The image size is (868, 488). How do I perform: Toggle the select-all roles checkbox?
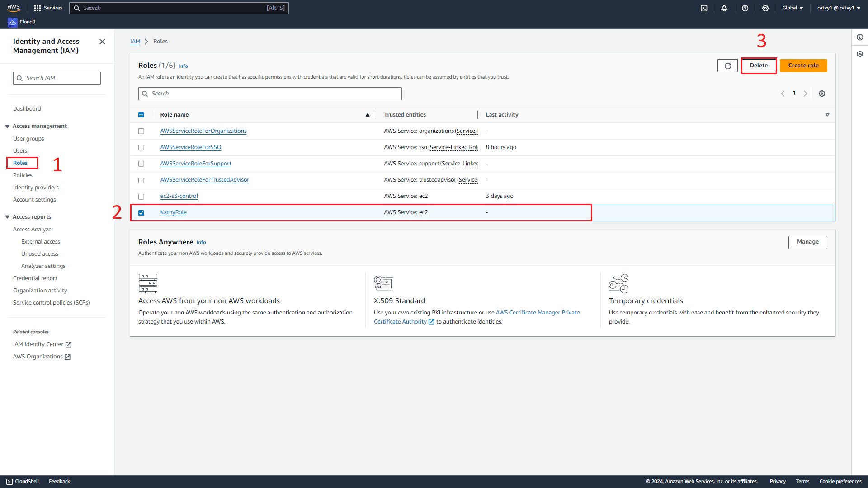click(x=141, y=115)
